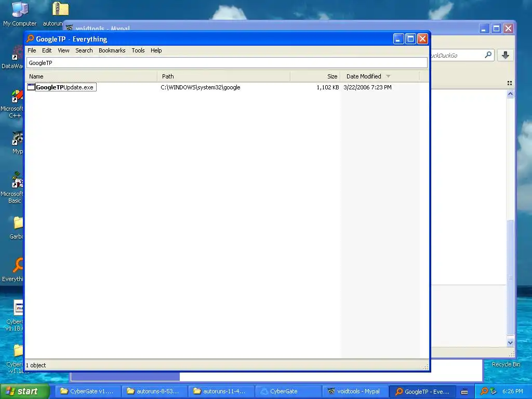The height and width of the screenshot is (399, 532).
Task: Select the Garbage folder desktop icon
Action: (18, 223)
